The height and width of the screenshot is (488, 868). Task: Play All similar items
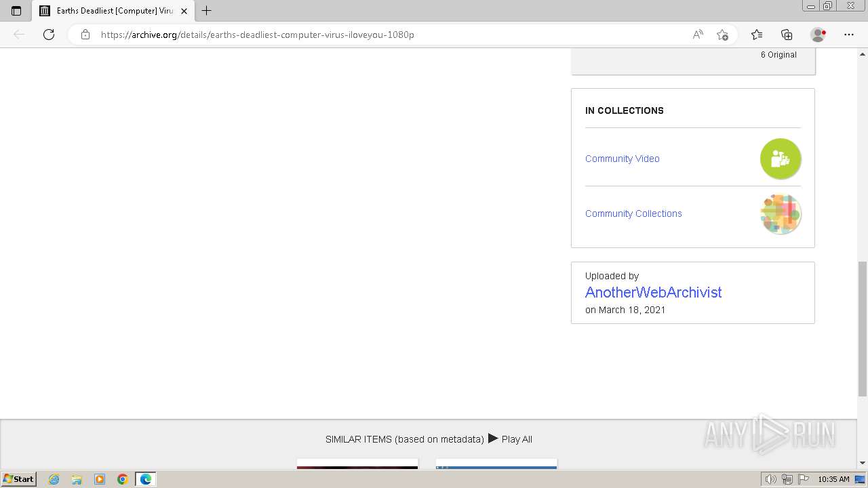pyautogui.click(x=510, y=439)
